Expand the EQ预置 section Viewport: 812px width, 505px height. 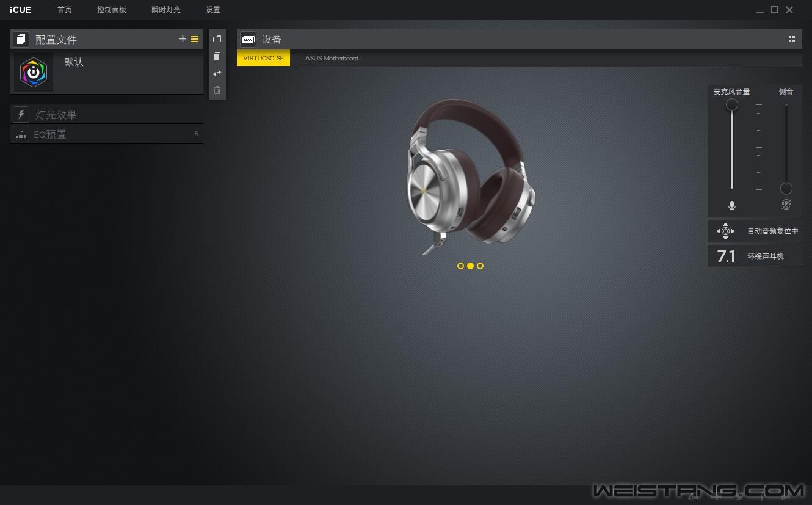[107, 134]
